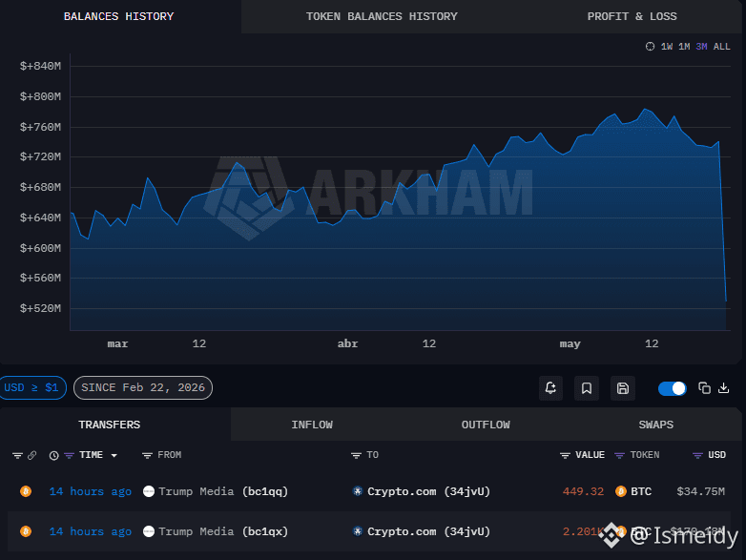Open Profit & Loss tab
The height and width of the screenshot is (560, 746).
[x=632, y=16]
